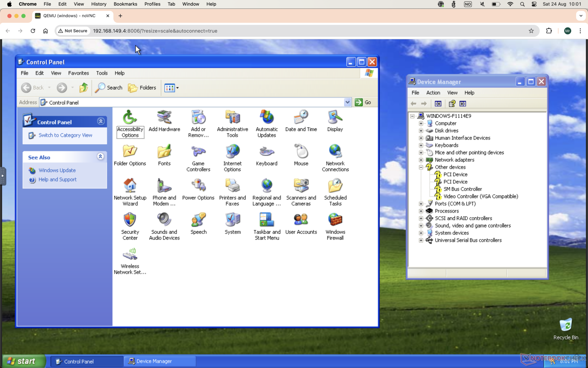Open Tools menu in Control Panel

click(102, 73)
